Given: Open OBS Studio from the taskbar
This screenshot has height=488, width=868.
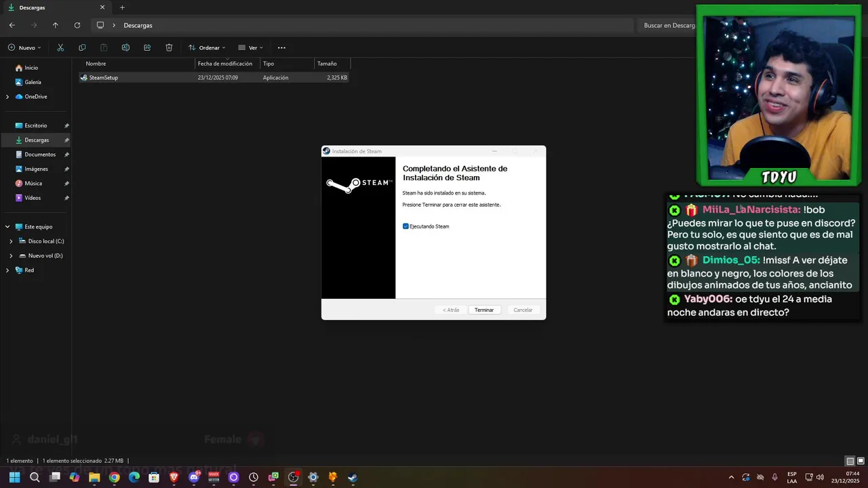Looking at the screenshot, I should [x=293, y=477].
